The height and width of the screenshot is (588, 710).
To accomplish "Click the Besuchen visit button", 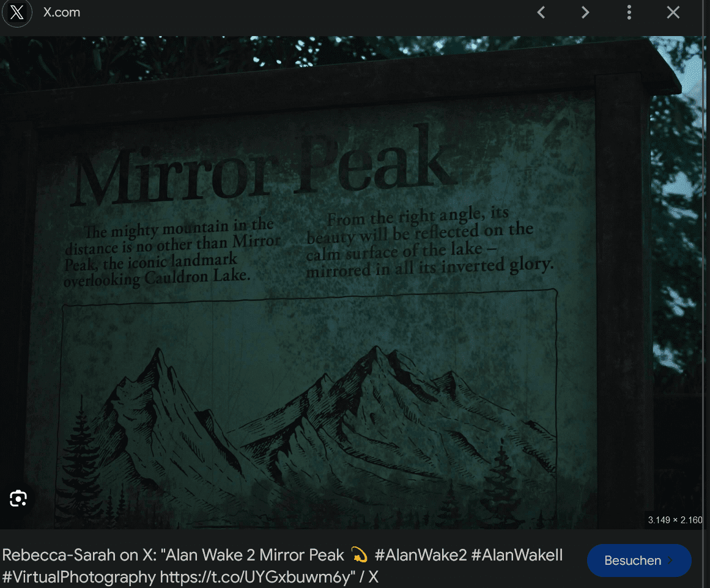I will pos(639,560).
